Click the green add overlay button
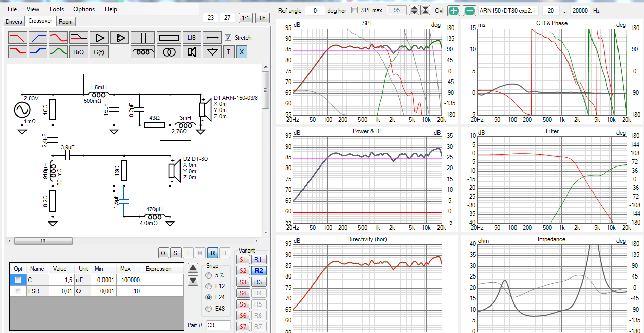This screenshot has height=333, width=644. click(454, 10)
